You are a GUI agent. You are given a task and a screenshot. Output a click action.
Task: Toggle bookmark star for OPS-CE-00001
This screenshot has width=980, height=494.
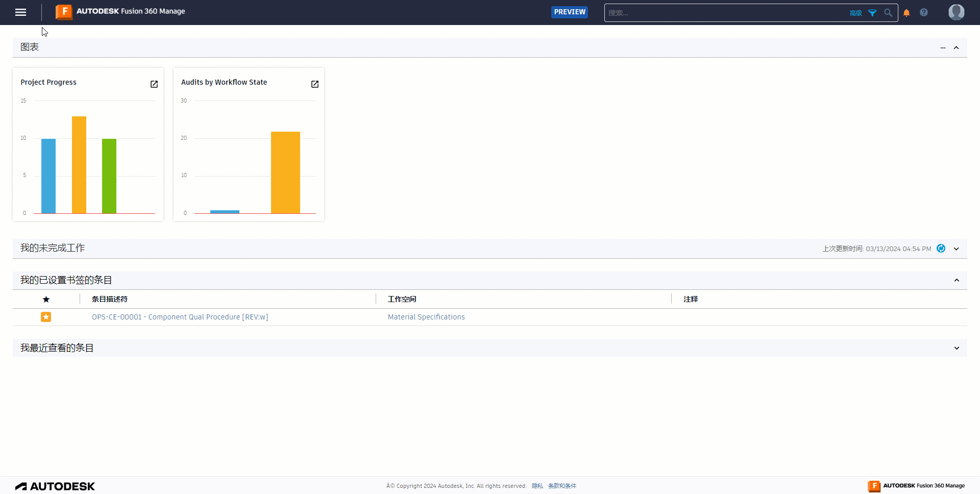pyautogui.click(x=46, y=317)
